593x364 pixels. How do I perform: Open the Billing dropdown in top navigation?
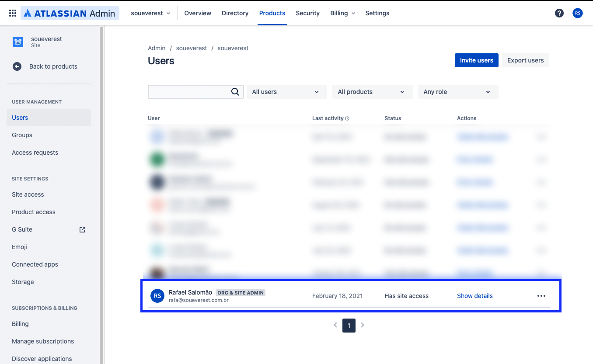coord(342,13)
